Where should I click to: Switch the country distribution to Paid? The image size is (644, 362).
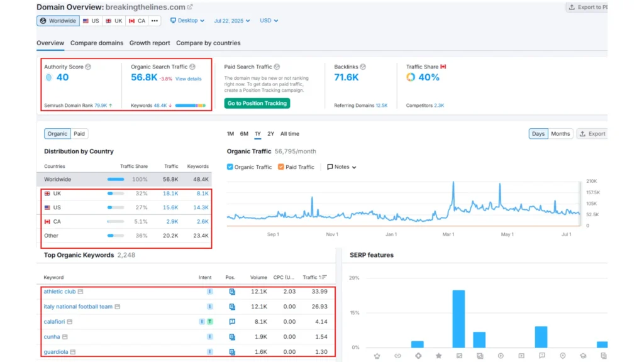point(79,133)
